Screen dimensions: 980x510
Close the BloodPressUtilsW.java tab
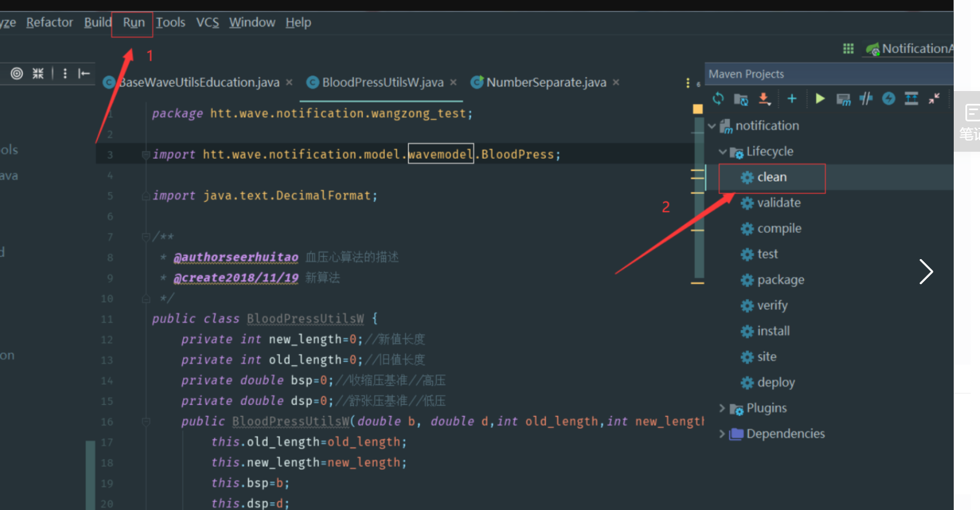453,83
